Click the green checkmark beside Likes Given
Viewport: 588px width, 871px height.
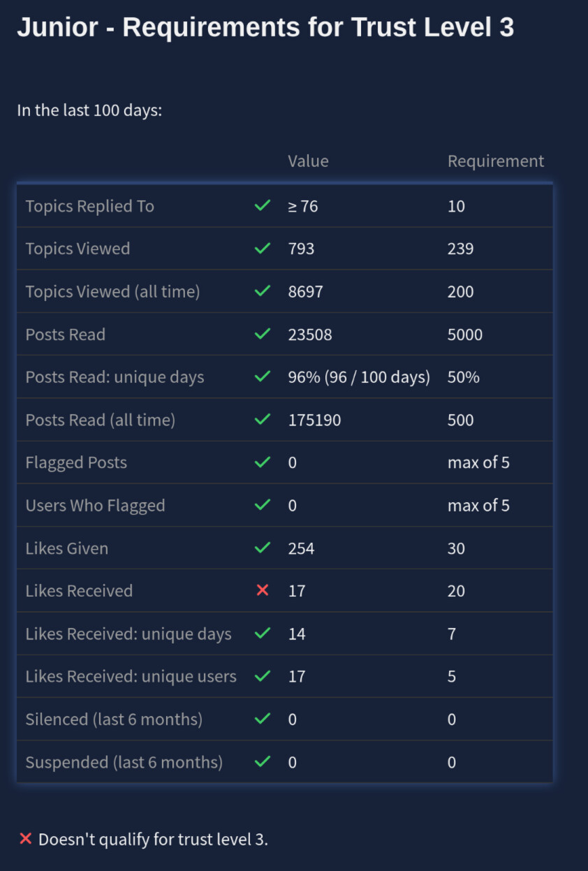click(263, 548)
